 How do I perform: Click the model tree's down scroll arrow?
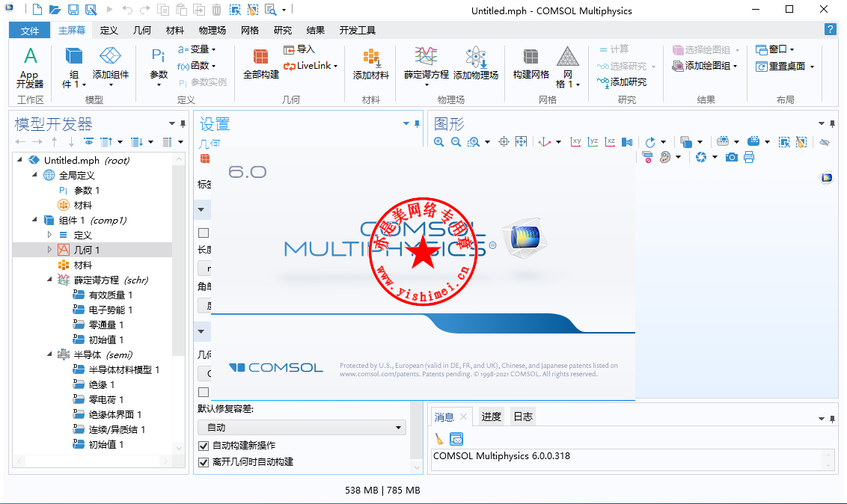pyautogui.click(x=179, y=448)
